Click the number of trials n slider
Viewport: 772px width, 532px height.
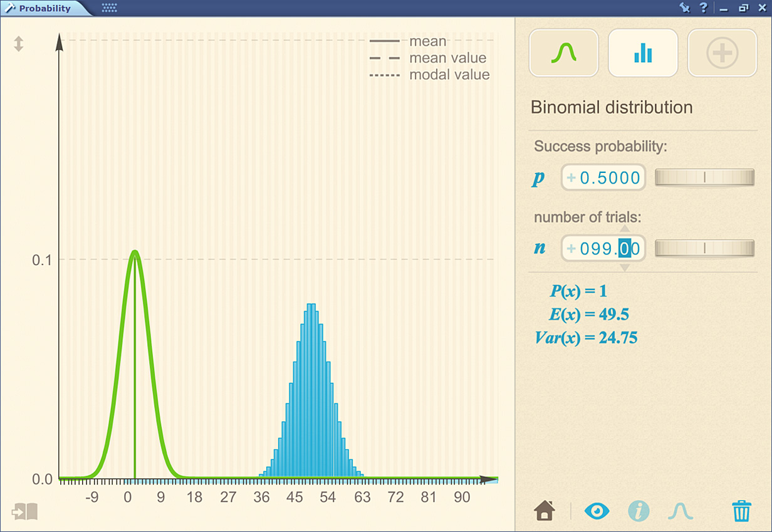click(x=704, y=249)
